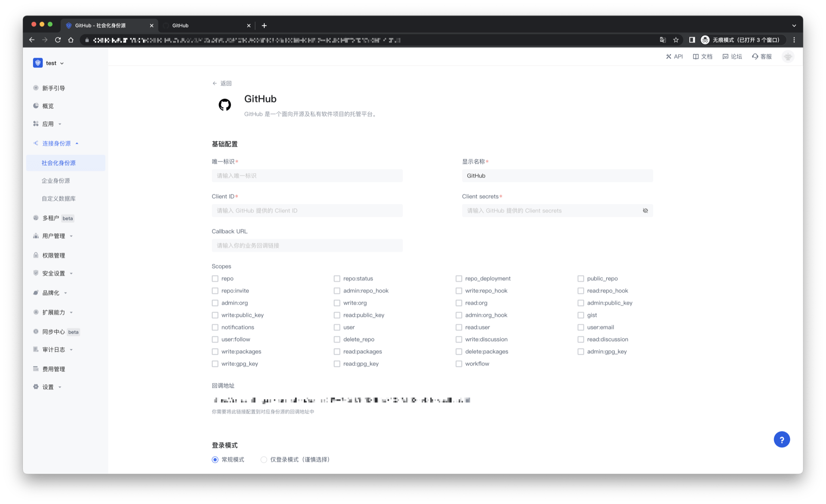Go back using 返回 link
826x504 pixels.
(x=222, y=83)
